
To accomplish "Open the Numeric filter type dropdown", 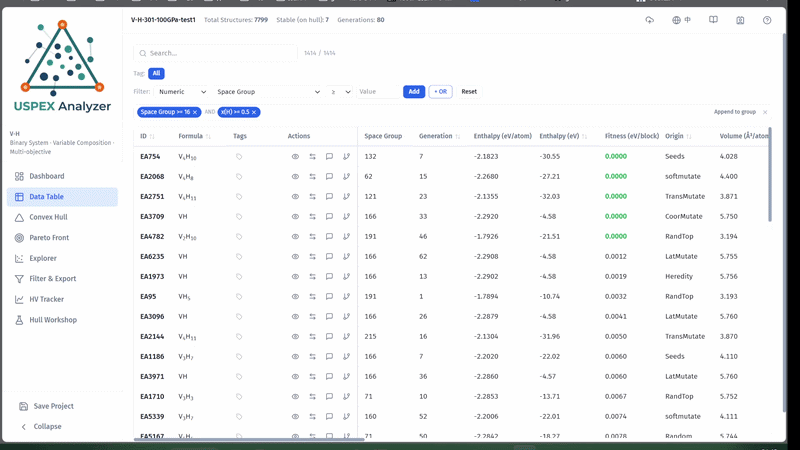I will (182, 92).
